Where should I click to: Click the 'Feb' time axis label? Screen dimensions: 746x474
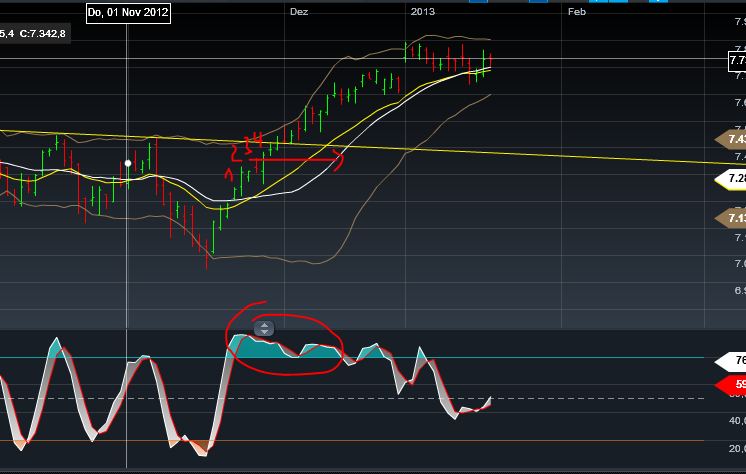(577, 12)
